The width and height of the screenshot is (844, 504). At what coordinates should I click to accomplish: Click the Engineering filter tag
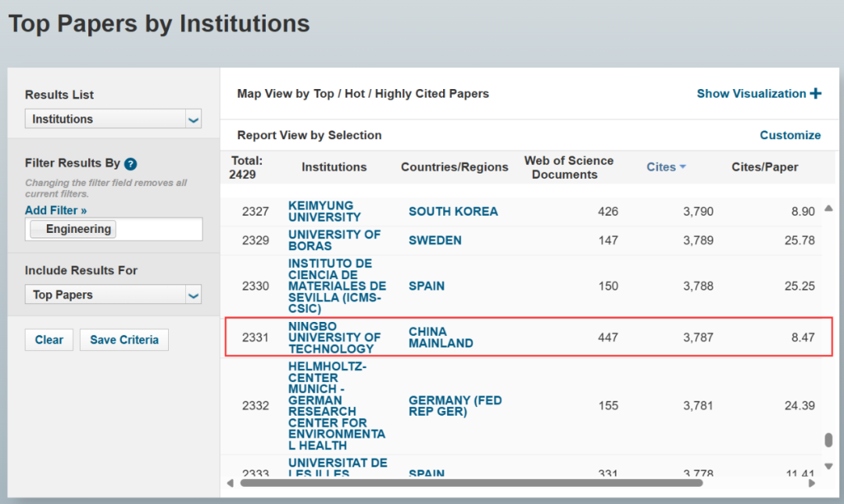click(73, 229)
